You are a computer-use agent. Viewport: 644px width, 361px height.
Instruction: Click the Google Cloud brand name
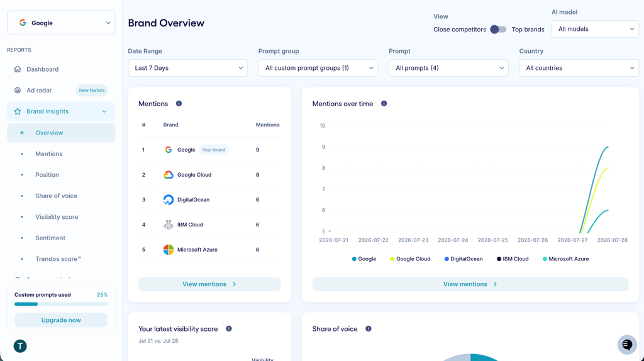[x=194, y=175]
